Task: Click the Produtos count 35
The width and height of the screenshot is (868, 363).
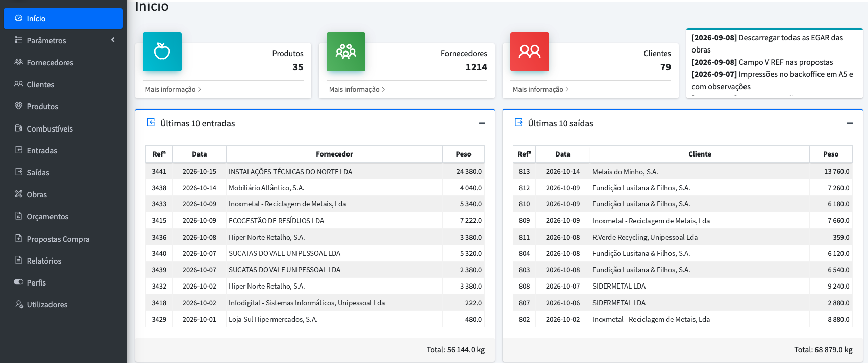Action: pyautogui.click(x=298, y=67)
